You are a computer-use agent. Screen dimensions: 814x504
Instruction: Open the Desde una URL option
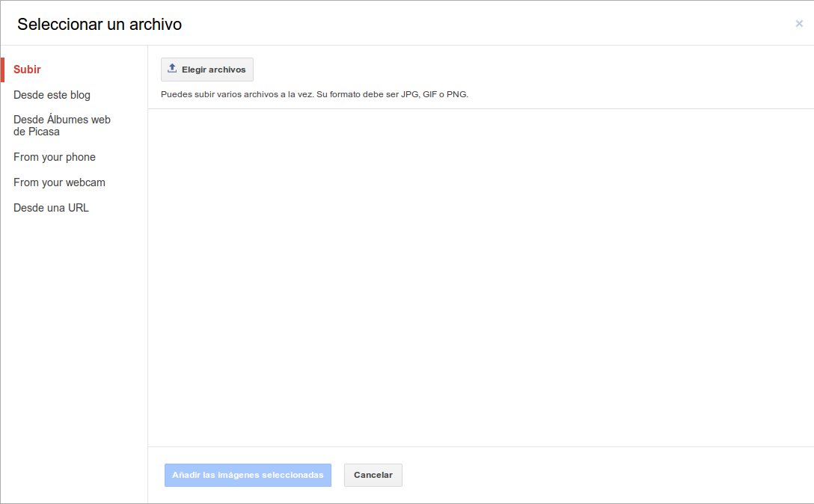[51, 208]
